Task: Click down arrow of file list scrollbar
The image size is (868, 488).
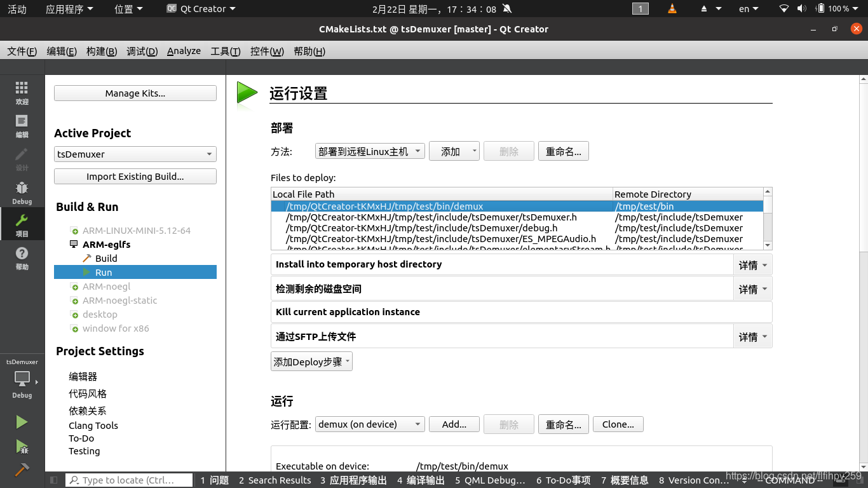Action: coord(768,245)
